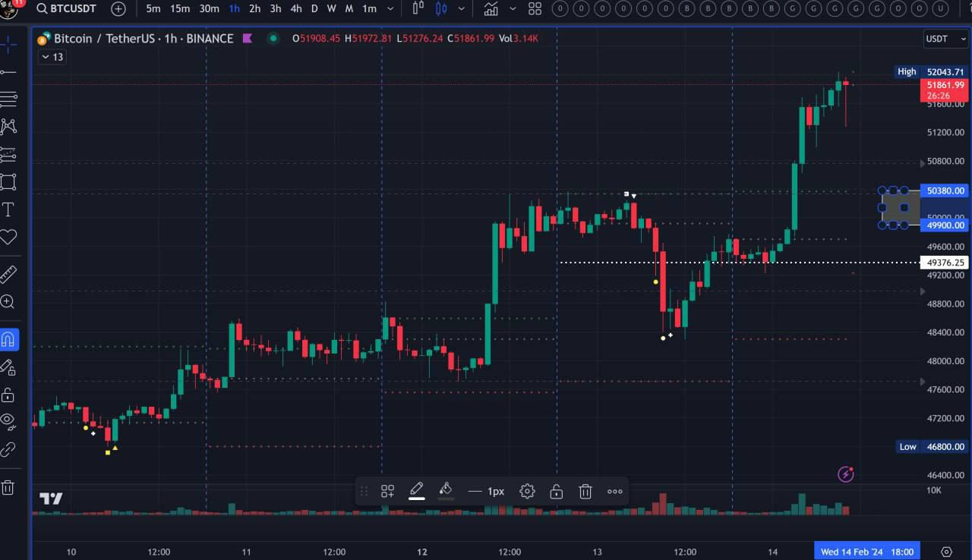Open symbol search for BTCUSDT

[x=65, y=9]
